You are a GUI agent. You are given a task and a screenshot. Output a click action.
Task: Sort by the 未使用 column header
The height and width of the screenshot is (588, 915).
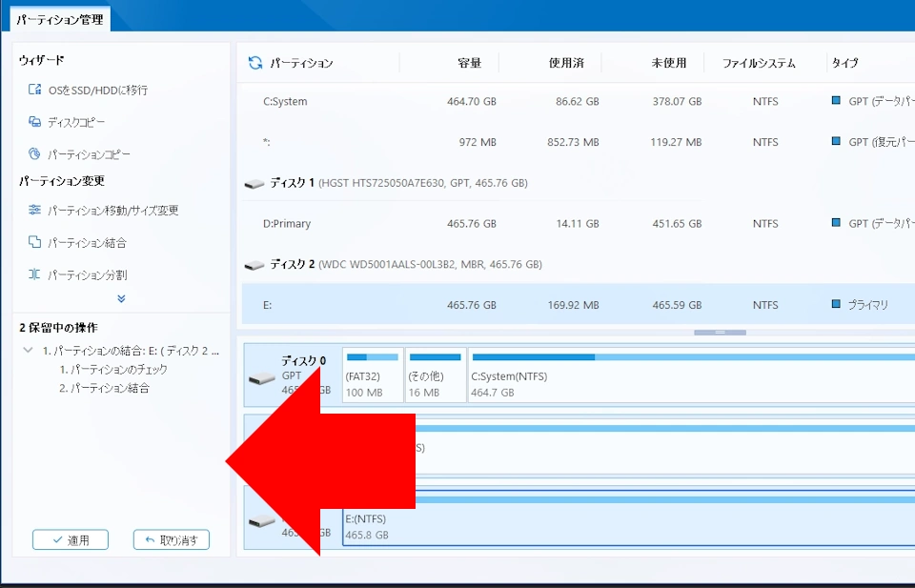(x=669, y=63)
